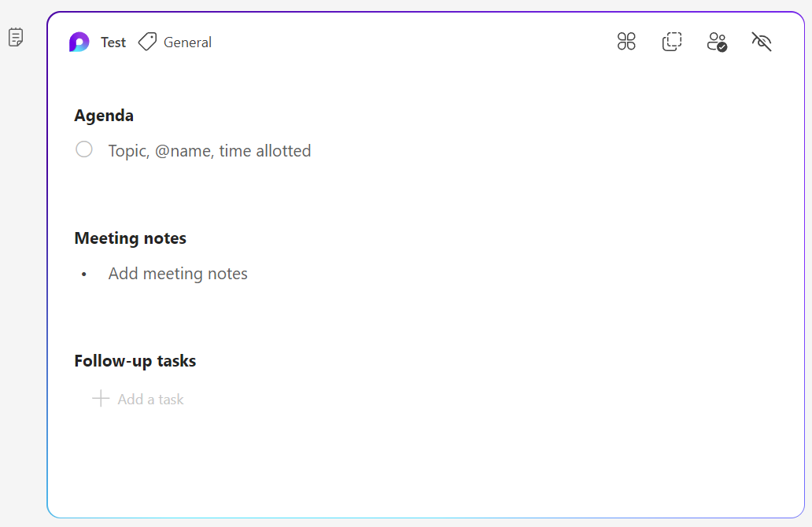This screenshot has width=812, height=527.
Task: Click the Topic, @name, time allotted field
Action: point(209,150)
